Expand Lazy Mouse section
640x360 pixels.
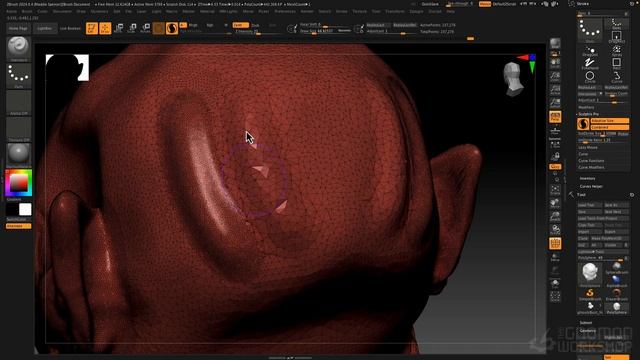click(588, 147)
